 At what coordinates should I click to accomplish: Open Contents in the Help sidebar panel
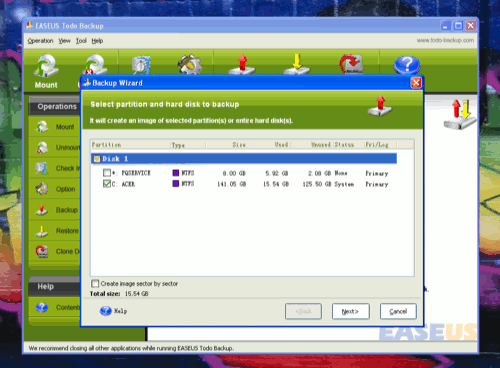point(55,307)
